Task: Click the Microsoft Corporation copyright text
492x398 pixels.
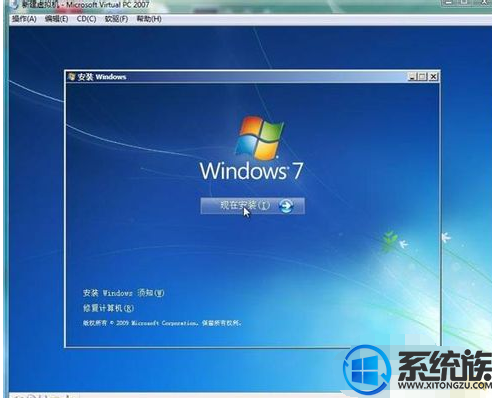Action: pos(162,323)
